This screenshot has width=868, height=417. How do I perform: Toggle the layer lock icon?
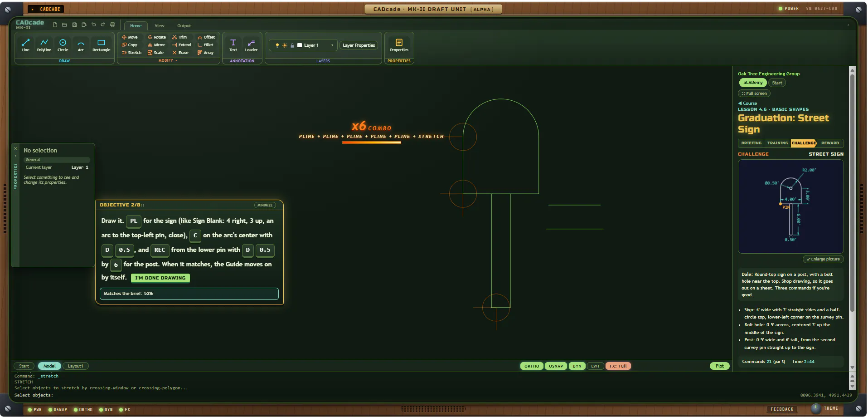292,45
